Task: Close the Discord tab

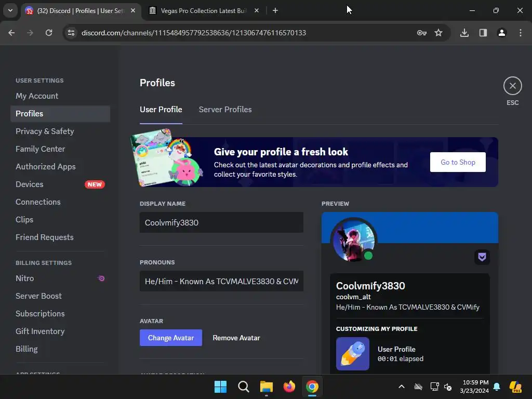Action: coord(133,10)
